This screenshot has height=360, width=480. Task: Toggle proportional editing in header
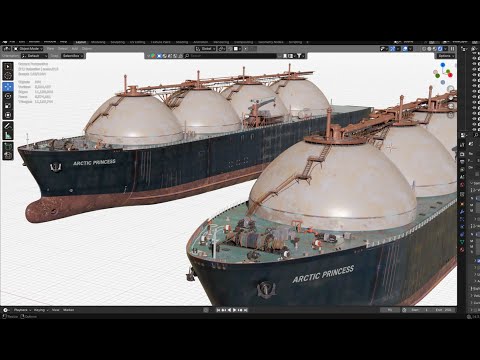point(247,49)
